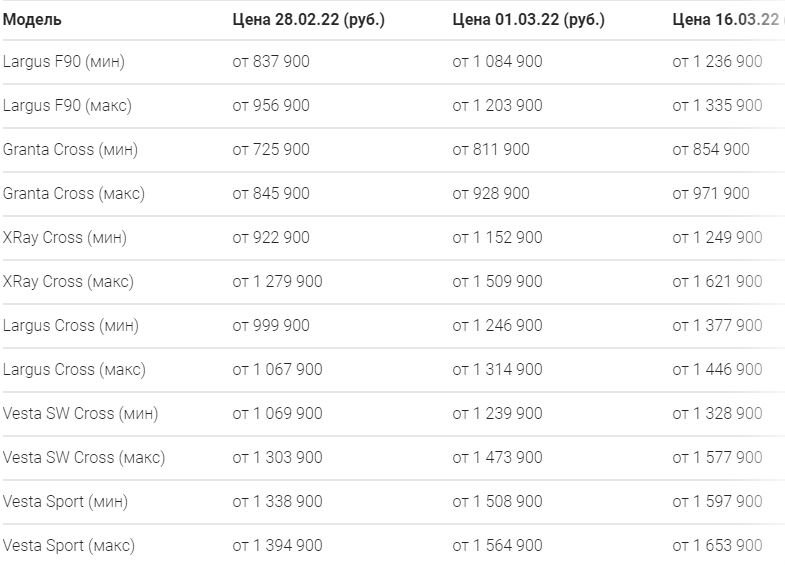The width and height of the screenshot is (785, 565).
Task: Click the Цена 01.03.22 column header
Action: [x=528, y=20]
